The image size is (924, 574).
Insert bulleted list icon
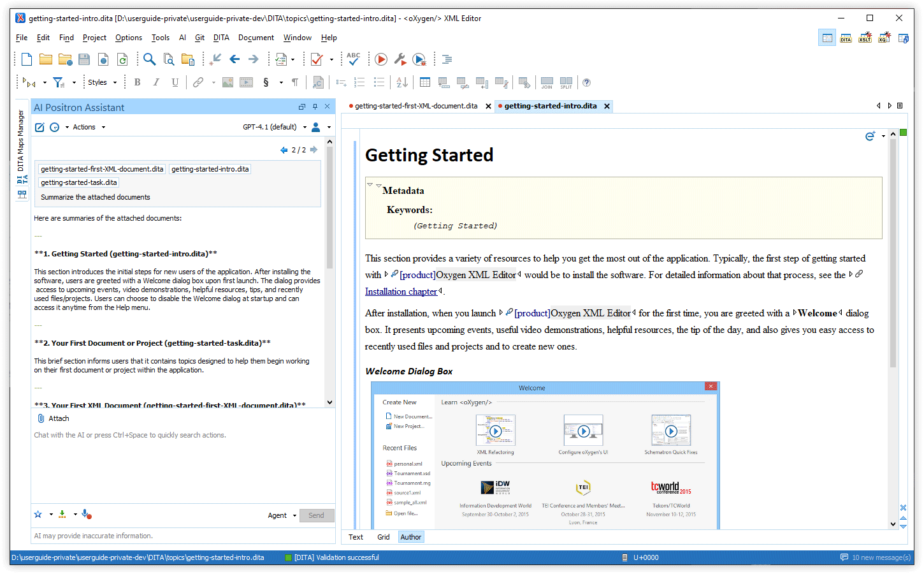click(379, 82)
